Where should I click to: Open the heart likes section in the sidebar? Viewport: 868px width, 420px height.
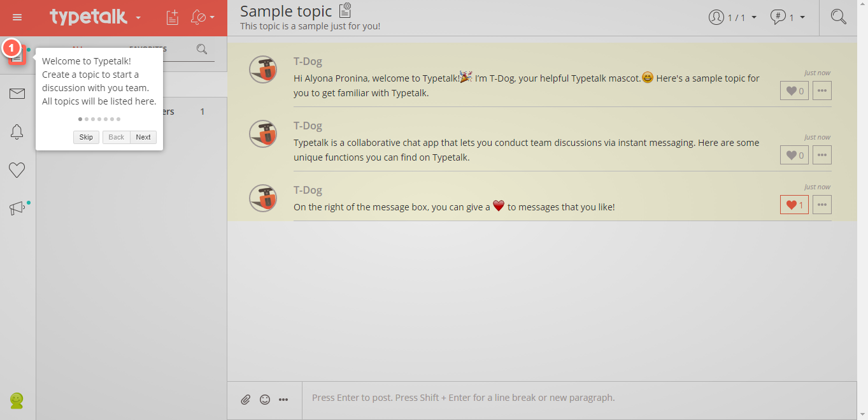pyautogui.click(x=17, y=170)
